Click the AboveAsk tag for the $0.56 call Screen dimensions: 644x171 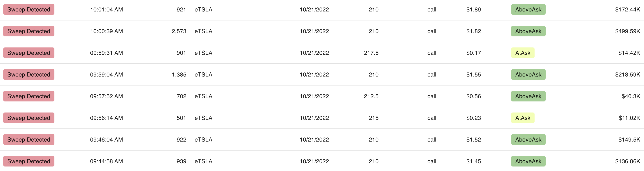(x=528, y=96)
